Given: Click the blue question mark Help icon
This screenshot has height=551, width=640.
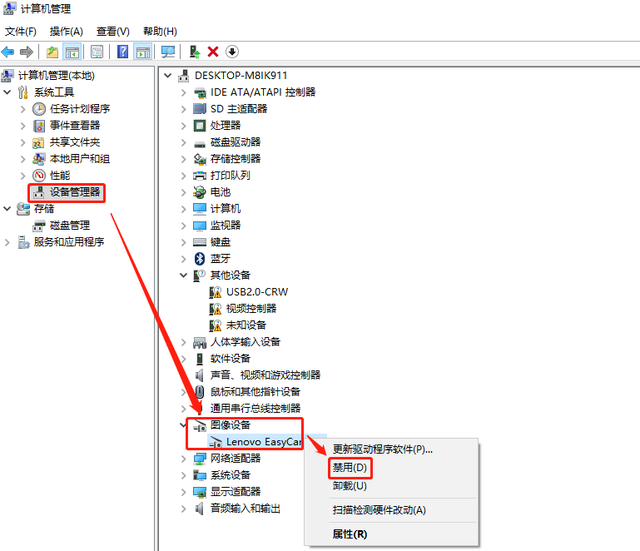Looking at the screenshot, I should [x=122, y=52].
